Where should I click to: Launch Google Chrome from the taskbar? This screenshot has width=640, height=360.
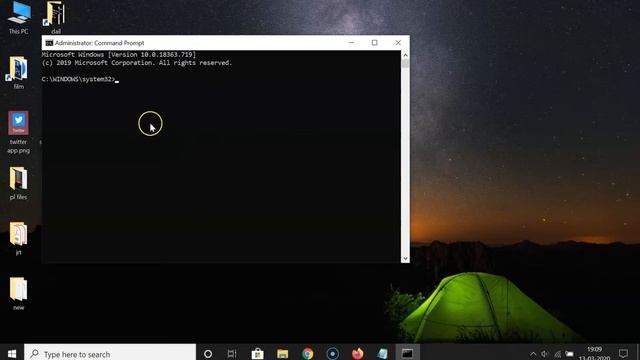[308, 353]
